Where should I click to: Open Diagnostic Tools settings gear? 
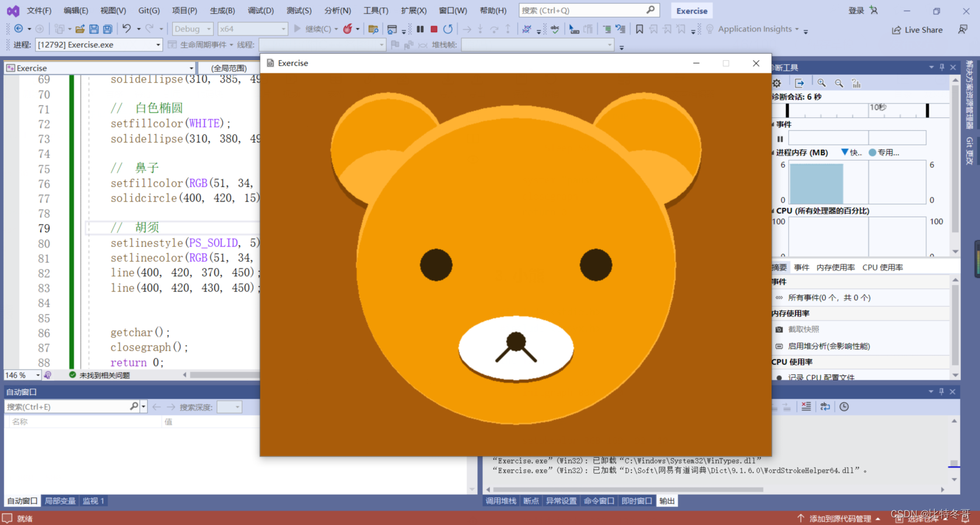tap(777, 83)
